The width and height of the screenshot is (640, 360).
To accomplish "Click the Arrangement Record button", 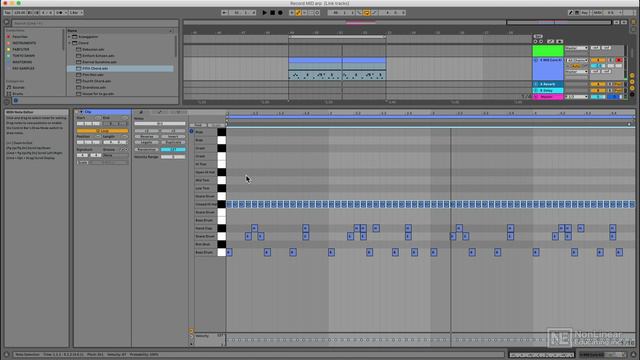I will click(280, 13).
